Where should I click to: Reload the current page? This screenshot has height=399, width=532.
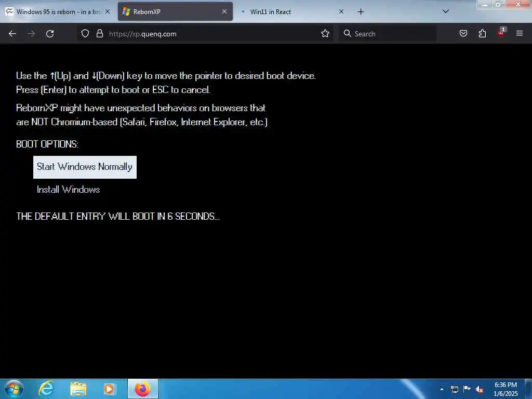[50, 34]
